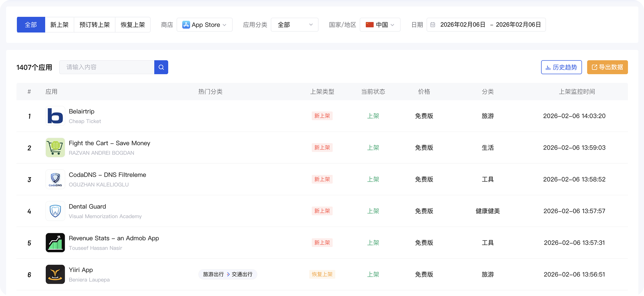Screen dimensions: 644x296
Task: Click the calendar icon in date field
Action: (x=433, y=25)
